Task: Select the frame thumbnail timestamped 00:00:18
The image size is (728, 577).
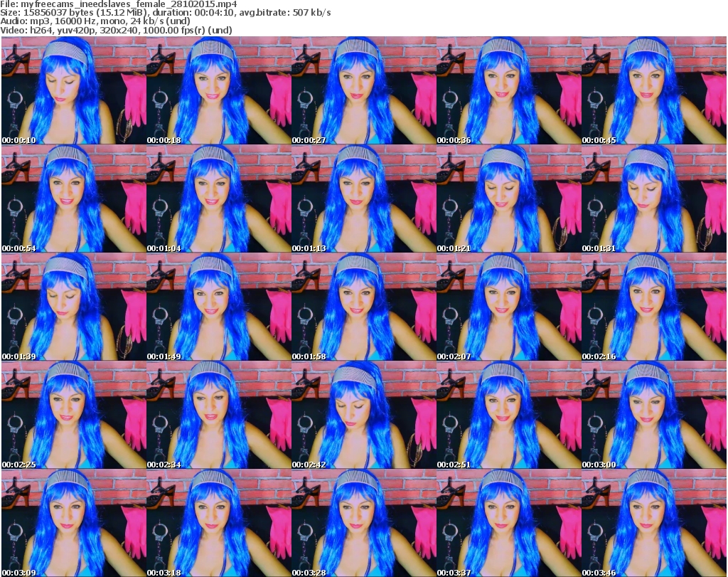Action: click(219, 90)
